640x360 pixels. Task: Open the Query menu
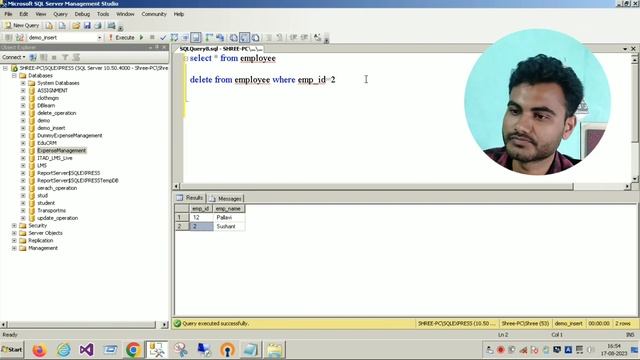pyautogui.click(x=60, y=14)
